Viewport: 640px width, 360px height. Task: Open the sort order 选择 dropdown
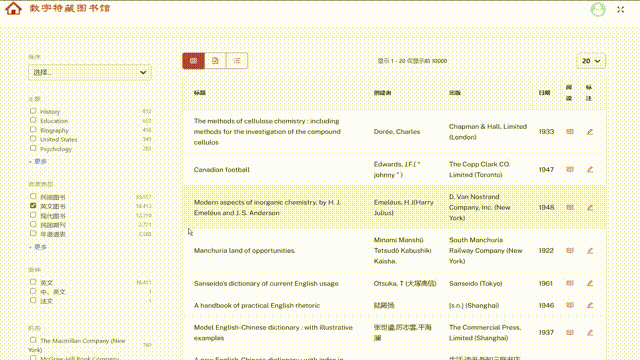[90, 72]
